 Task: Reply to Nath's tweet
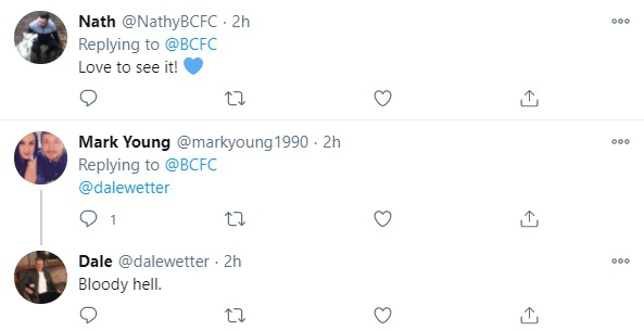[x=88, y=98]
